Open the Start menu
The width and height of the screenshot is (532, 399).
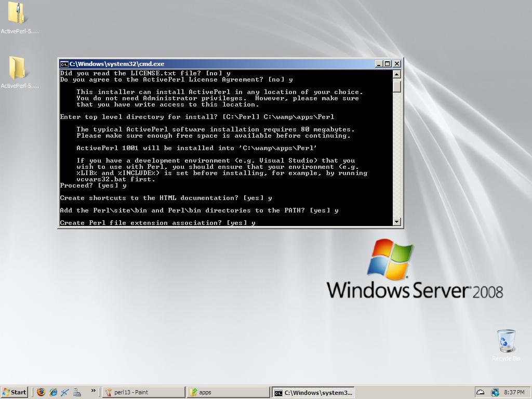pos(15,392)
